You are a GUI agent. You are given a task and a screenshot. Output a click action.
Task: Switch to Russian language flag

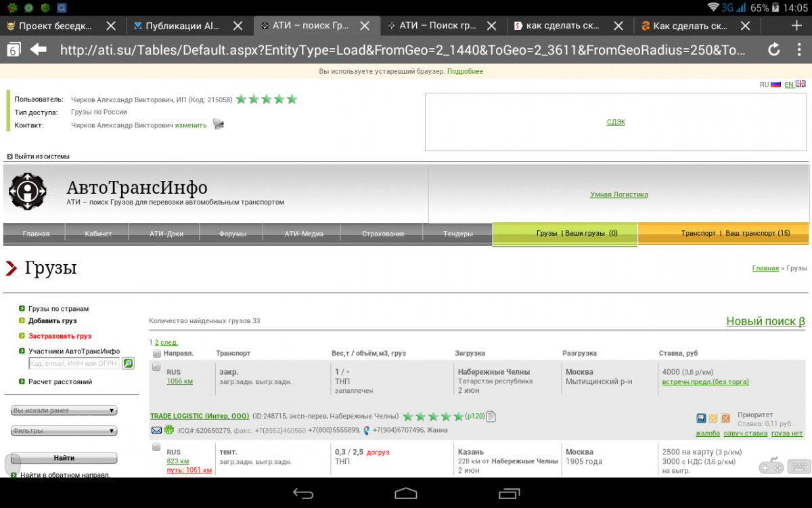[x=776, y=84]
